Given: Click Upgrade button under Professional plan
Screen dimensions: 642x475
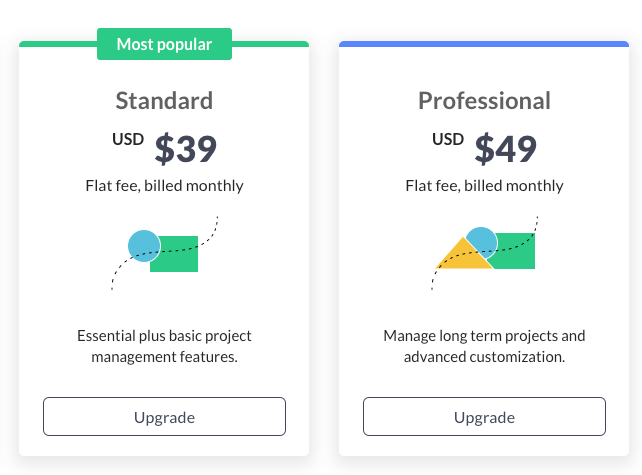Looking at the screenshot, I should [484, 416].
